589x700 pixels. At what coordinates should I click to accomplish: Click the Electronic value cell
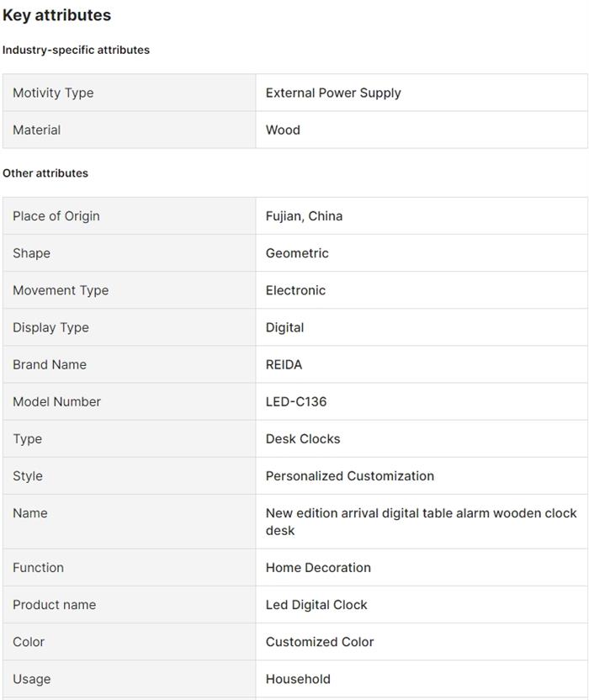point(295,290)
